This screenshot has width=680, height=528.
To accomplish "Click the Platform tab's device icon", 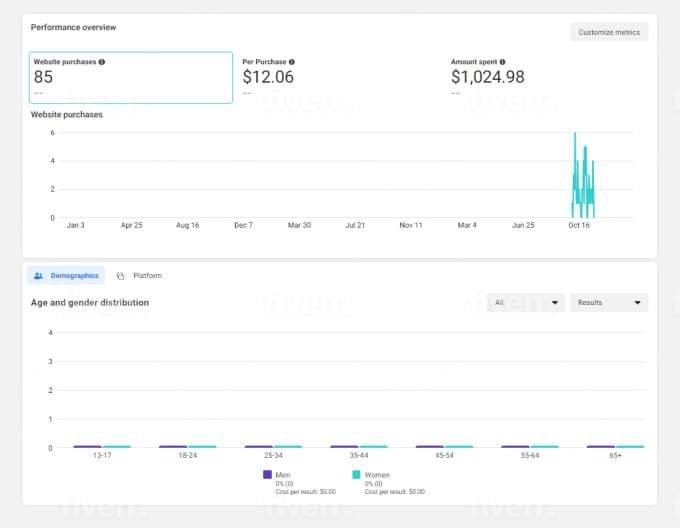I will click(120, 276).
